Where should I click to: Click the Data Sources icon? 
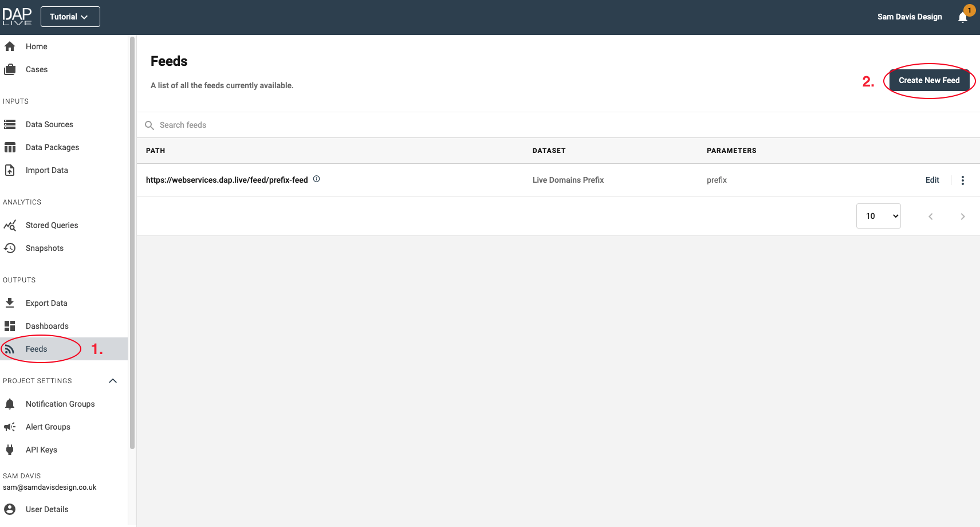(10, 124)
